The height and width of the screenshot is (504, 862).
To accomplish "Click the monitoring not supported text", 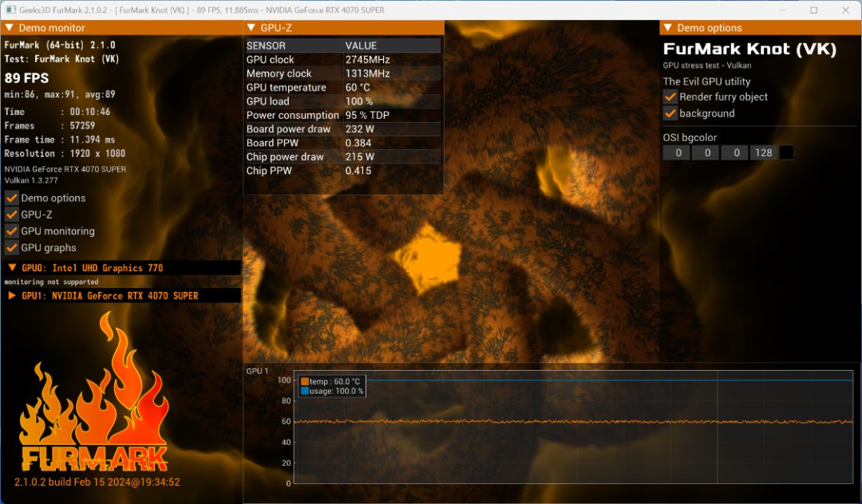I will tap(52, 282).
